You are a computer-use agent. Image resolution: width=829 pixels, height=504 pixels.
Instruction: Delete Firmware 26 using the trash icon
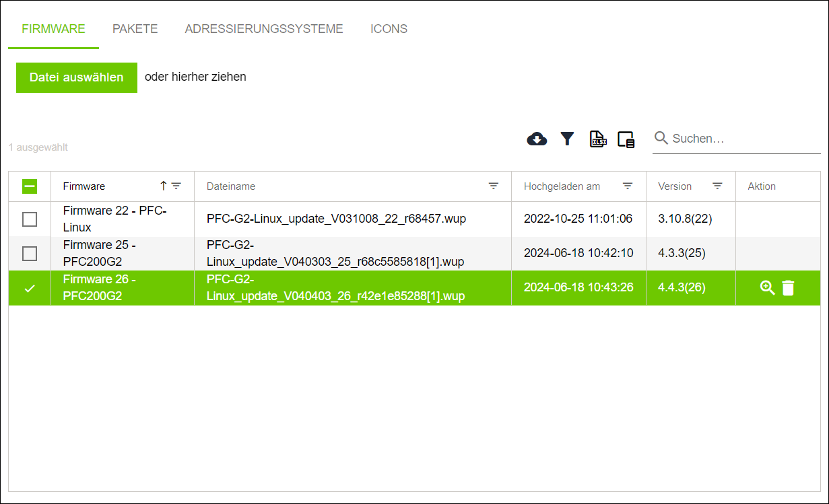789,287
